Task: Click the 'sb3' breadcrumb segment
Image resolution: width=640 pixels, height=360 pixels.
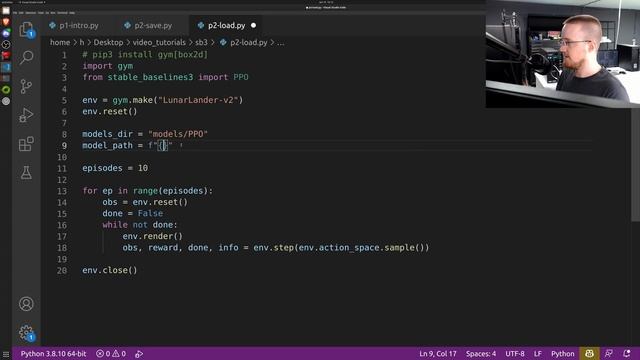Action: (x=201, y=42)
